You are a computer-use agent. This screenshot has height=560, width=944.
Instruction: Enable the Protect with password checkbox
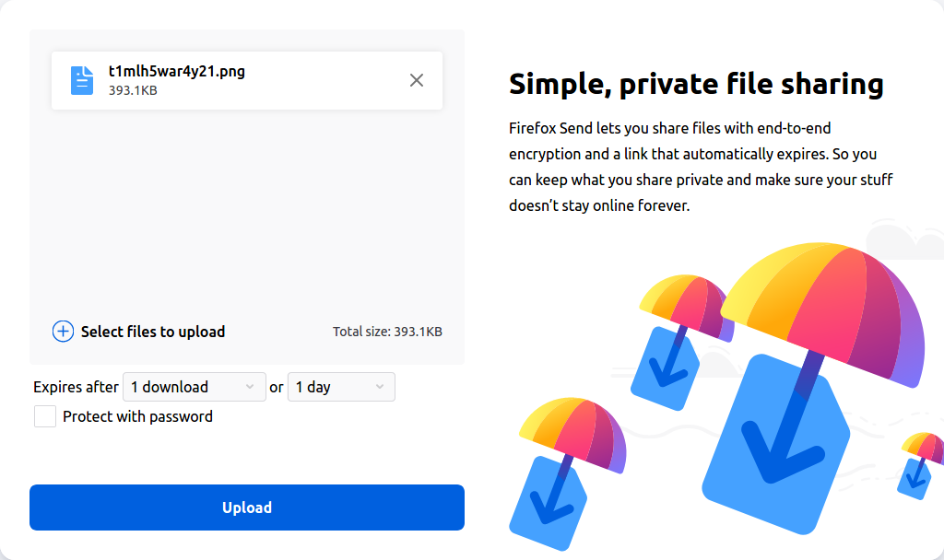pos(45,416)
